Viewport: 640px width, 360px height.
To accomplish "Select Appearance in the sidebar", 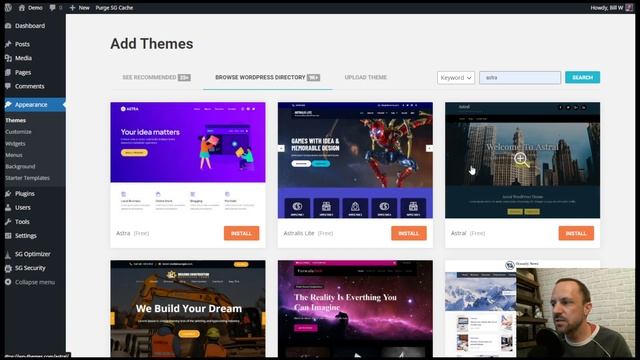I will click(x=31, y=104).
